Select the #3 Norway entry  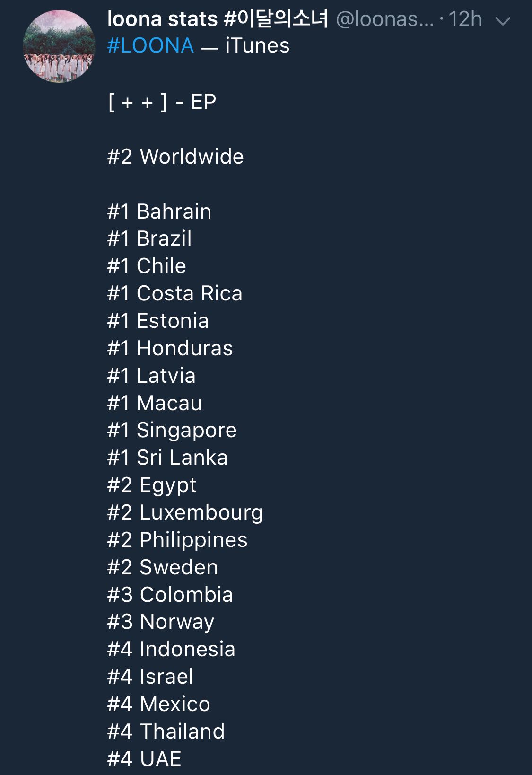[160, 622]
